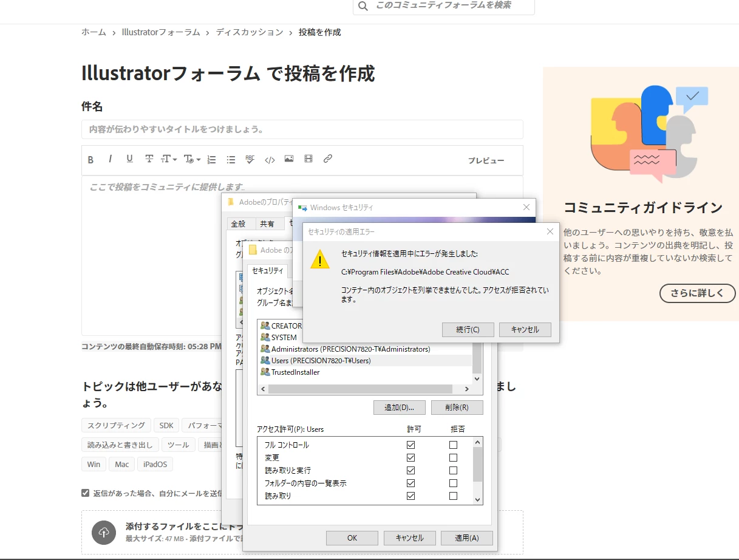Click キャンセル in the security error dialog
This screenshot has width=739, height=560.
click(x=525, y=329)
